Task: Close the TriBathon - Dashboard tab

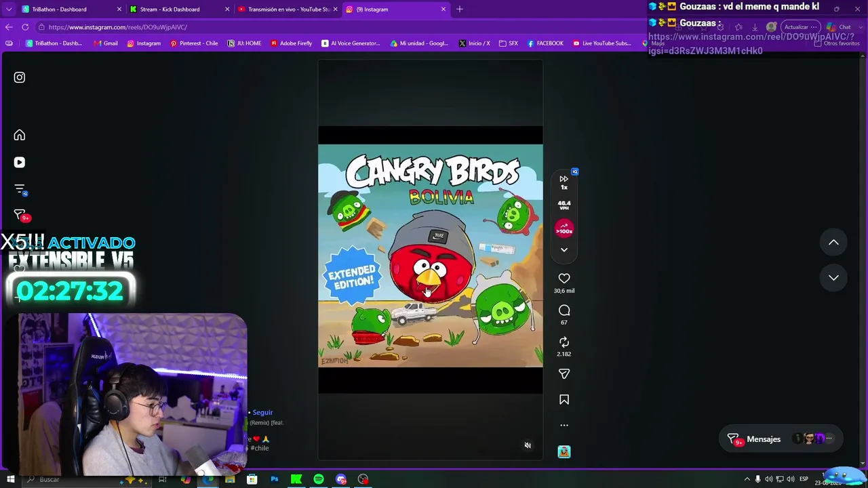Action: [119, 9]
